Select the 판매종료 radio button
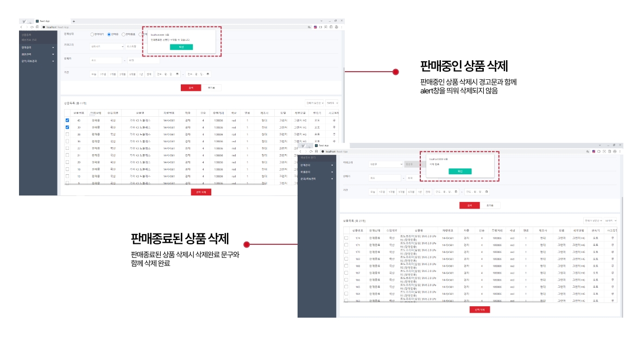This screenshot has height=348, width=644. (x=123, y=35)
